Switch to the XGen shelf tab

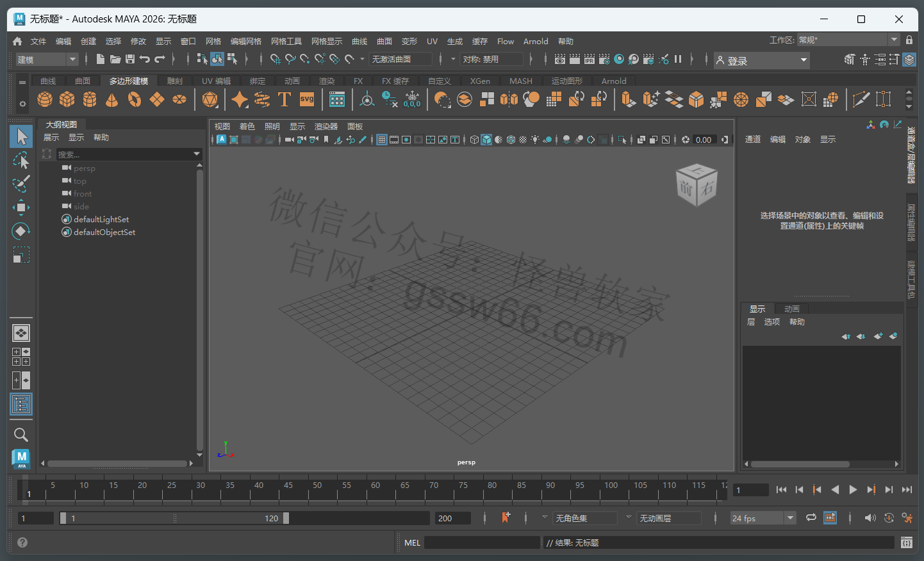coord(480,81)
